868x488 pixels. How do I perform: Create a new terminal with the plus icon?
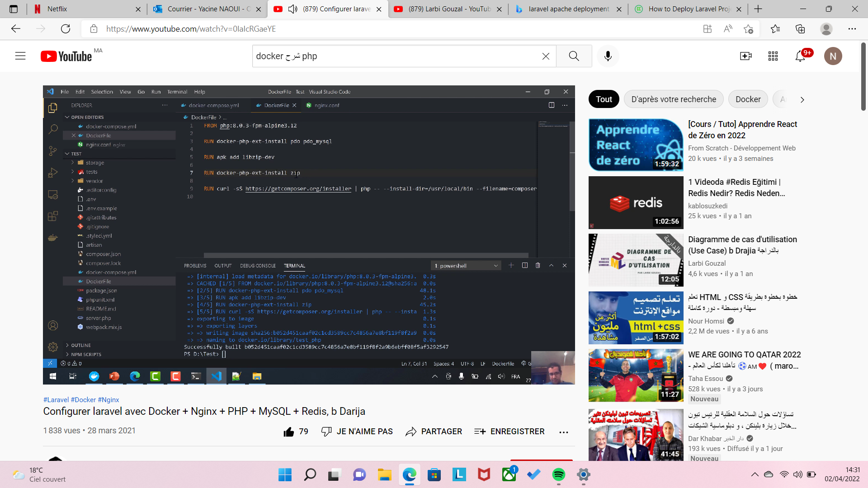[511, 265]
